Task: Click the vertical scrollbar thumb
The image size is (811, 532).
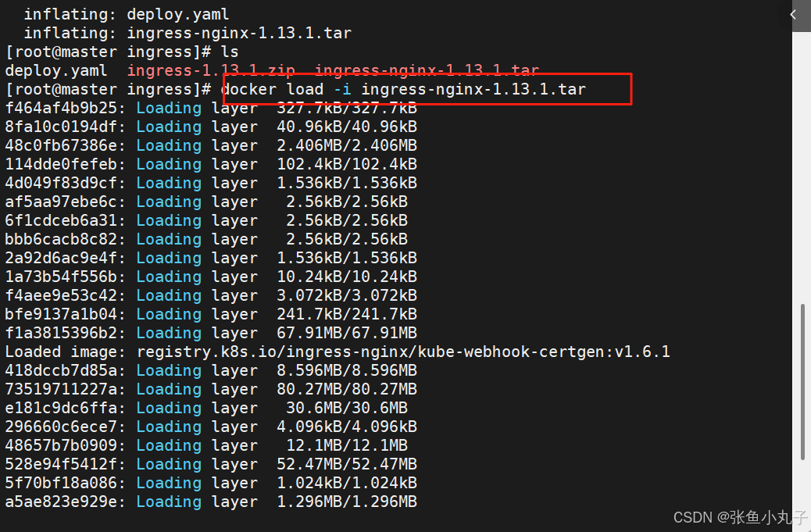Action: click(x=802, y=381)
